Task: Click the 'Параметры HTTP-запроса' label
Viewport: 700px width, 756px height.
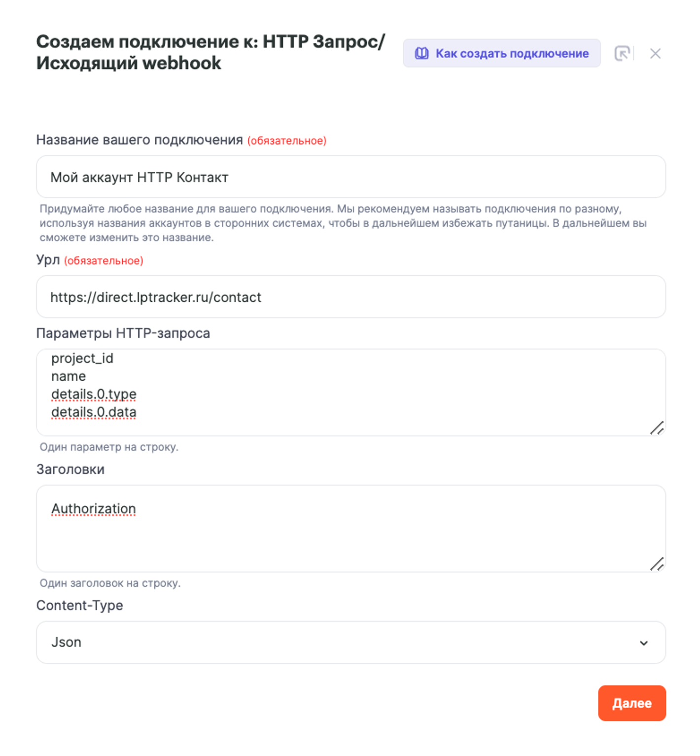Action: pyautogui.click(x=123, y=333)
